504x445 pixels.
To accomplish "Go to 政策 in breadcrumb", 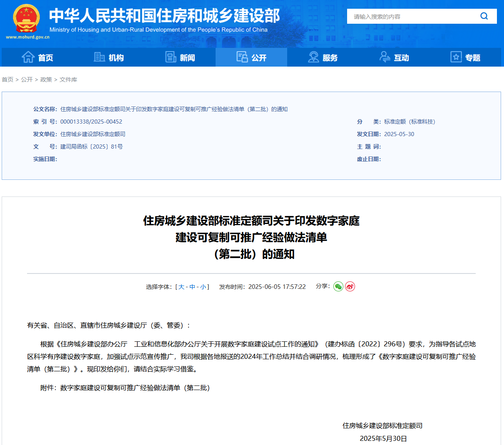I will pyautogui.click(x=46, y=80).
